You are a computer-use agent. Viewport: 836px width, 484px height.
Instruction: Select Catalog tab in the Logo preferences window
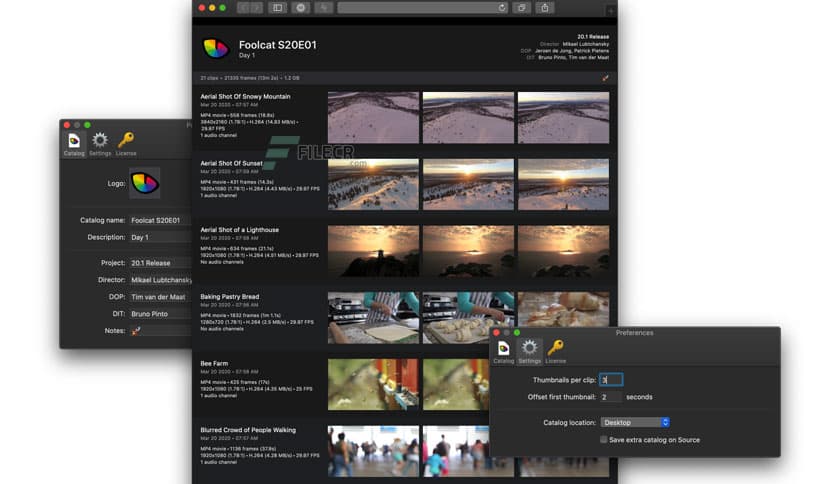point(74,144)
